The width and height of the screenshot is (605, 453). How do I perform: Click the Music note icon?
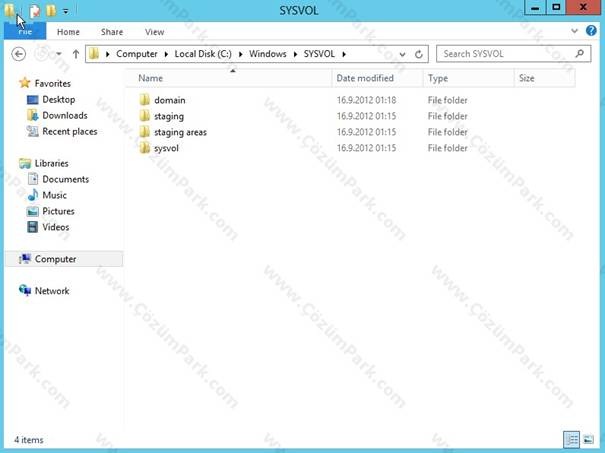click(33, 195)
